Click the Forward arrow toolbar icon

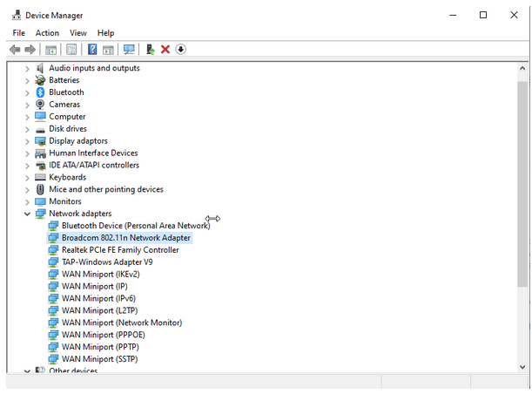30,50
